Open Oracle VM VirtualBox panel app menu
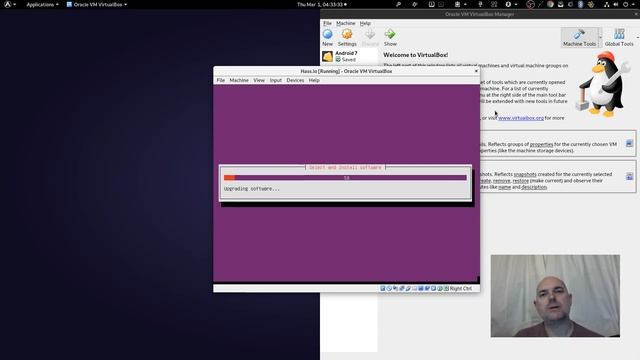The image size is (640, 360). (x=97, y=4)
